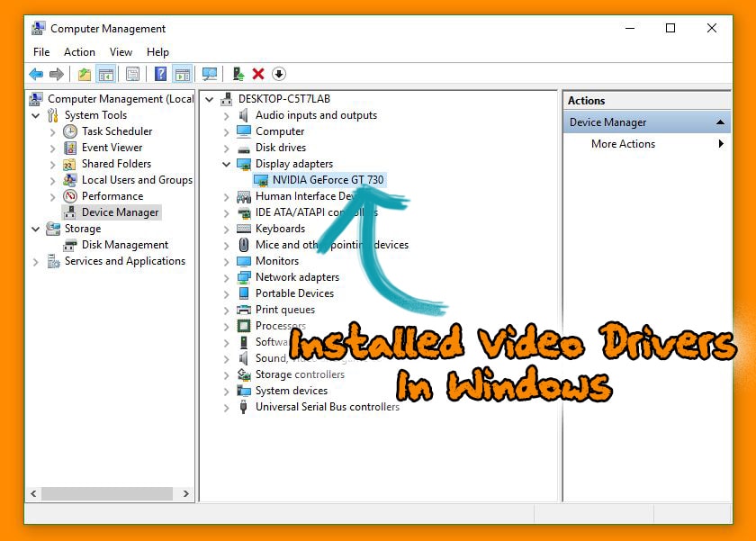Toggle the show/hide action pane button
The height and width of the screenshot is (541, 756).
(182, 74)
